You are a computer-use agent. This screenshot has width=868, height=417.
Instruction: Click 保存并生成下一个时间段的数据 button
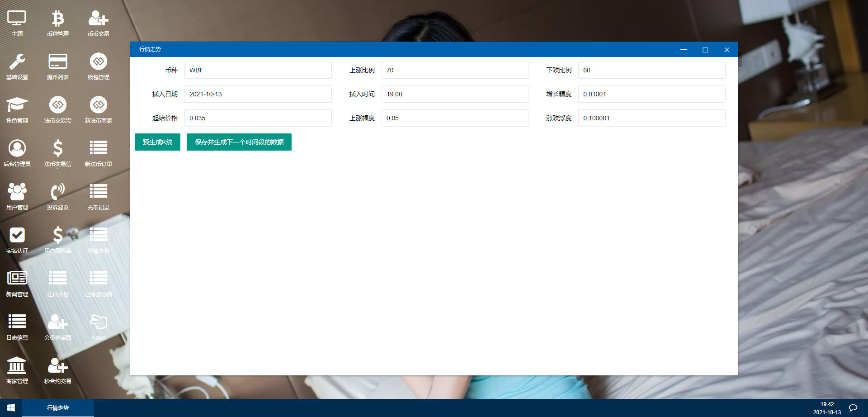click(x=239, y=142)
